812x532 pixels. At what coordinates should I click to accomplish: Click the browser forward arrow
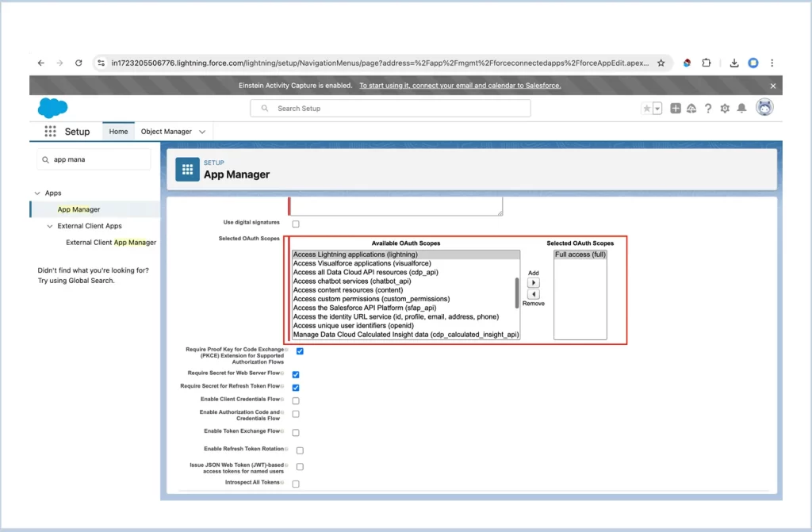pos(60,63)
